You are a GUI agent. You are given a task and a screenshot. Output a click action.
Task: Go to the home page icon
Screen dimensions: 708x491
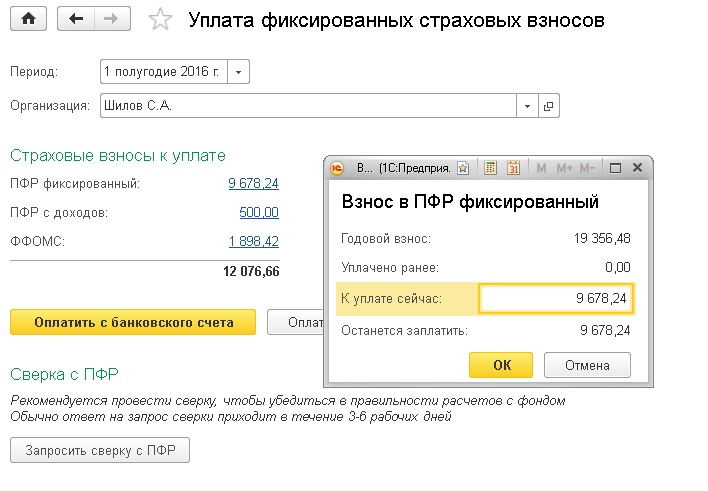coord(28,19)
